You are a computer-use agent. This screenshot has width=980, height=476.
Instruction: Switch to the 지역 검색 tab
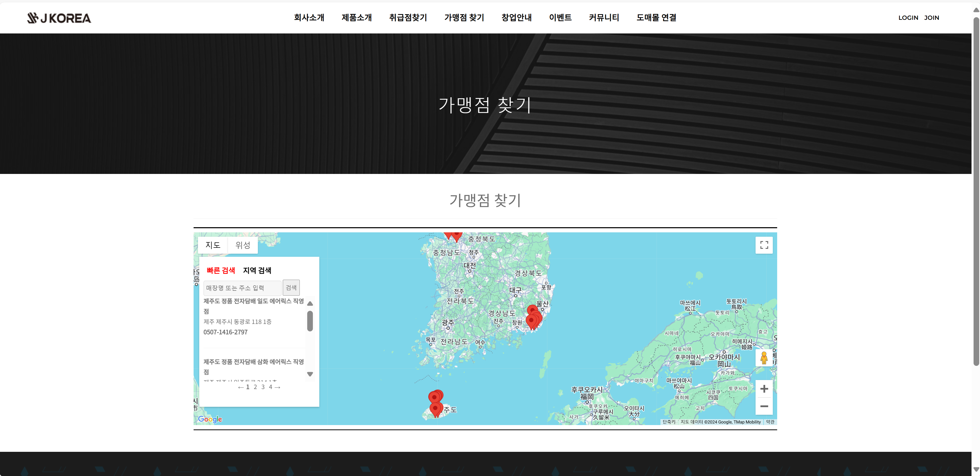point(257,270)
